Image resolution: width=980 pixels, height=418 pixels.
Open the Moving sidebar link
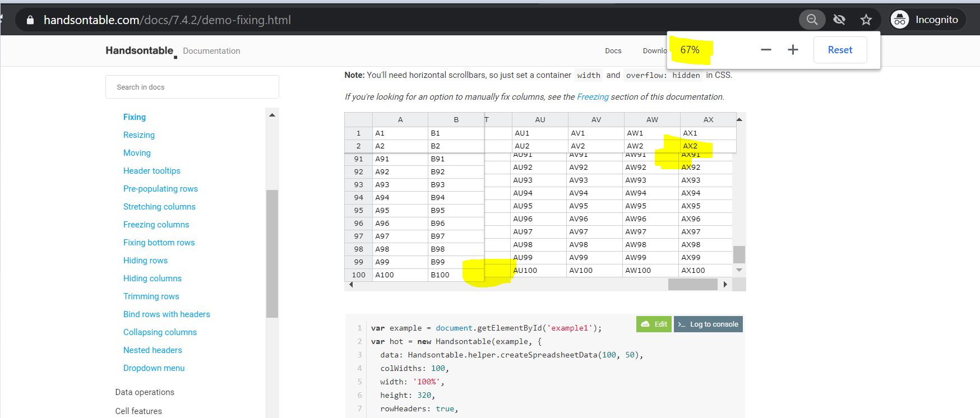pos(137,153)
